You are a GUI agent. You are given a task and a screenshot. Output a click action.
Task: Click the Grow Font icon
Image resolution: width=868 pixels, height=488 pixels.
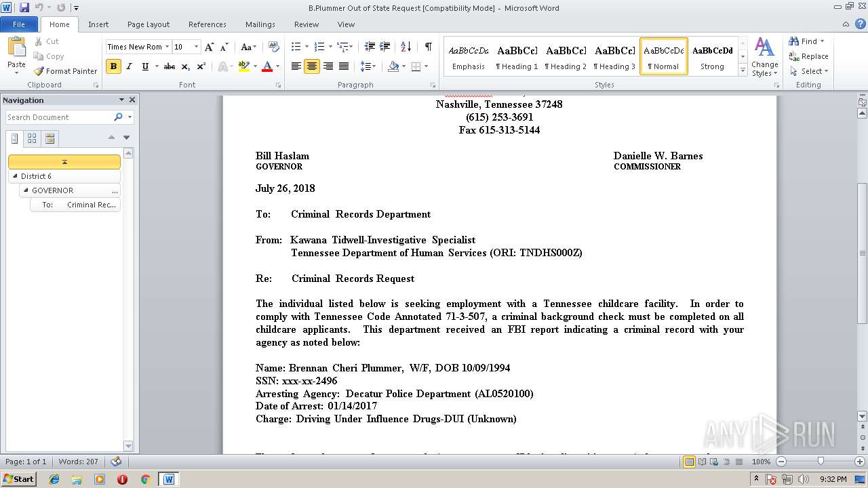[x=209, y=47]
